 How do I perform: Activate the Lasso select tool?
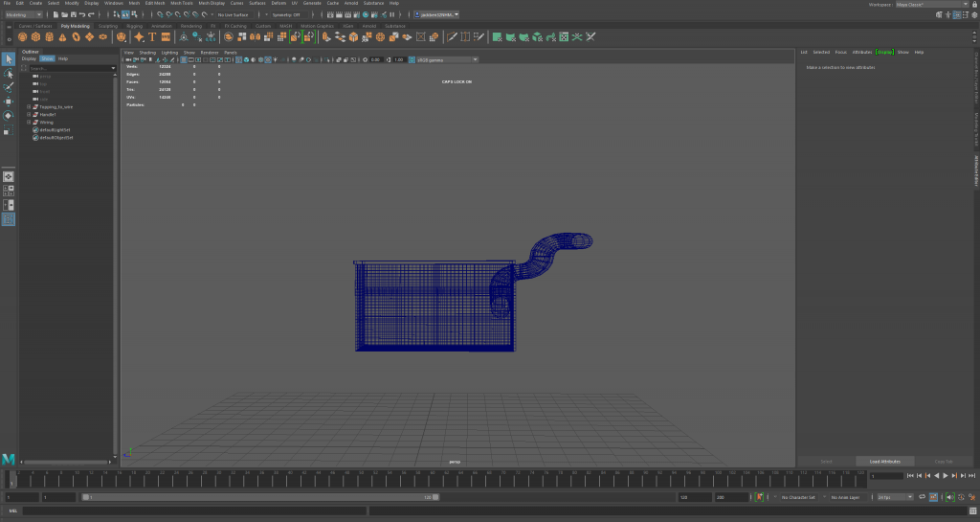click(x=9, y=73)
